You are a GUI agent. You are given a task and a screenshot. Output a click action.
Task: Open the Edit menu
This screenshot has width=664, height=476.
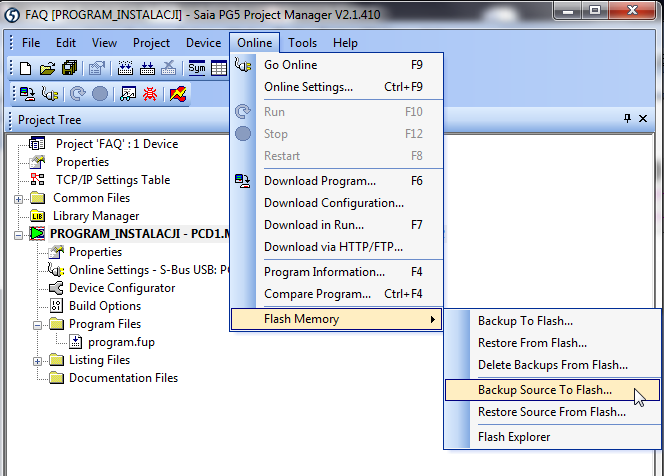pos(66,43)
